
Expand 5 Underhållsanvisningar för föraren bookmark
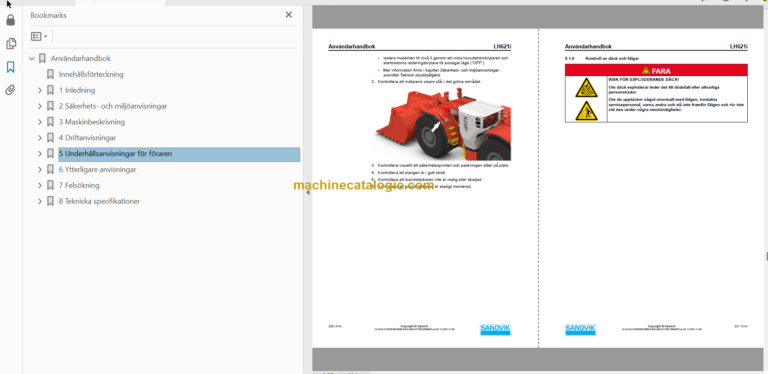coord(40,154)
